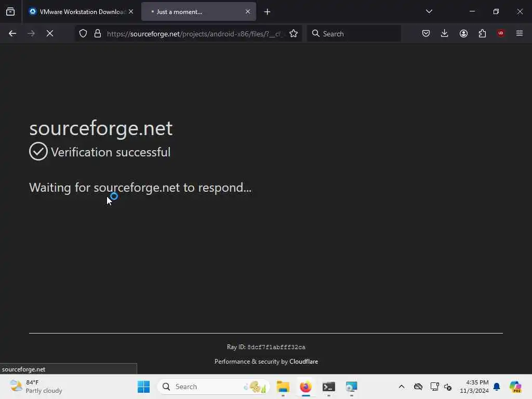The width and height of the screenshot is (532, 399).
Task: Open the Firefox application menu
Action: click(520, 33)
